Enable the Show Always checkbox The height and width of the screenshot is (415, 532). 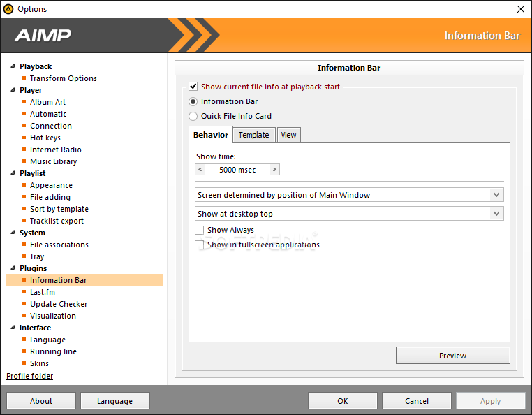point(199,231)
